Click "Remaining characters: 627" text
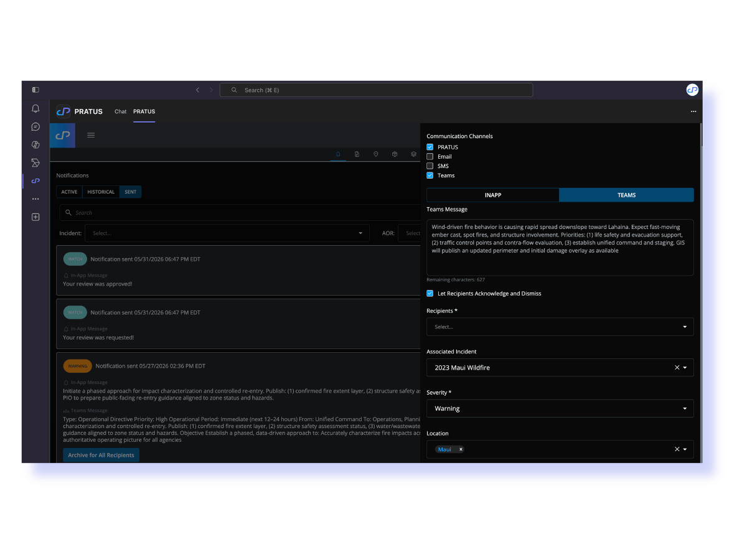 click(x=456, y=280)
